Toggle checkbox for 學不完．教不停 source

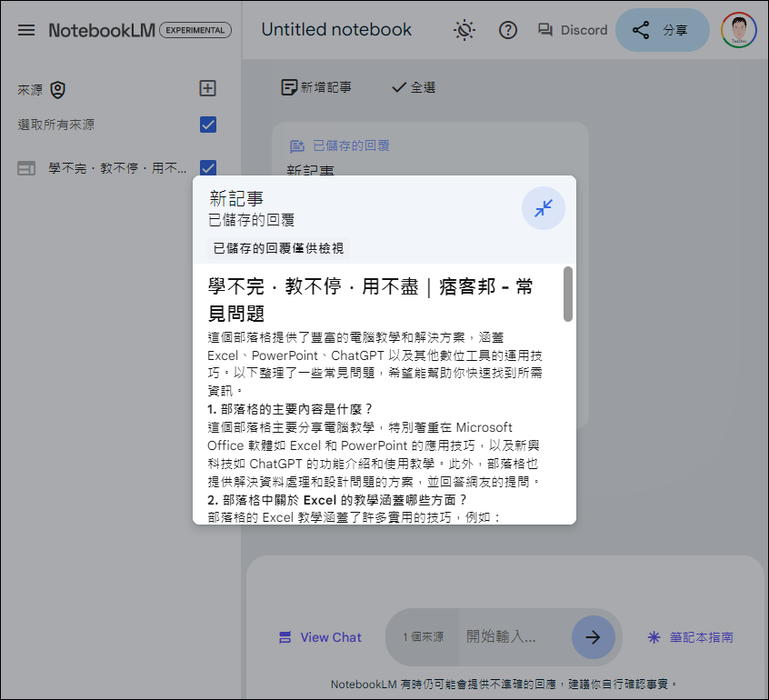click(208, 167)
